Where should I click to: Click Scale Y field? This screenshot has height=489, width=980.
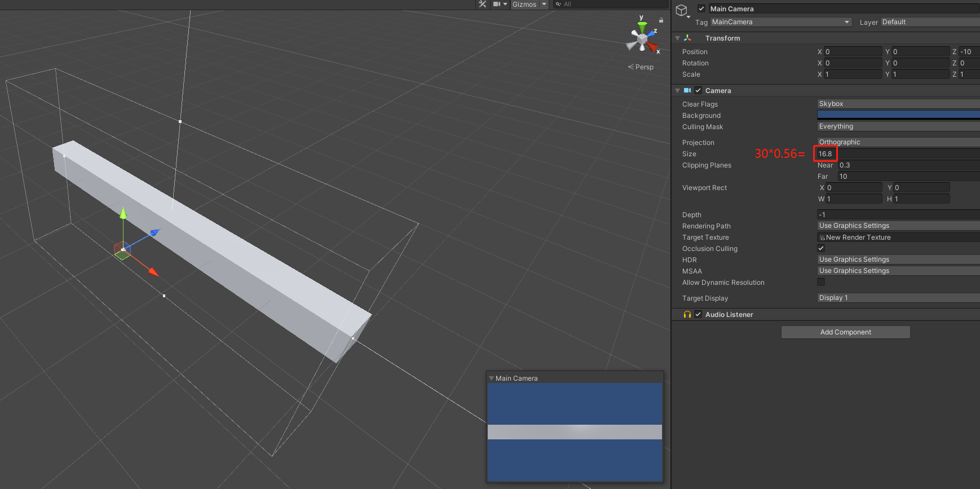click(920, 74)
